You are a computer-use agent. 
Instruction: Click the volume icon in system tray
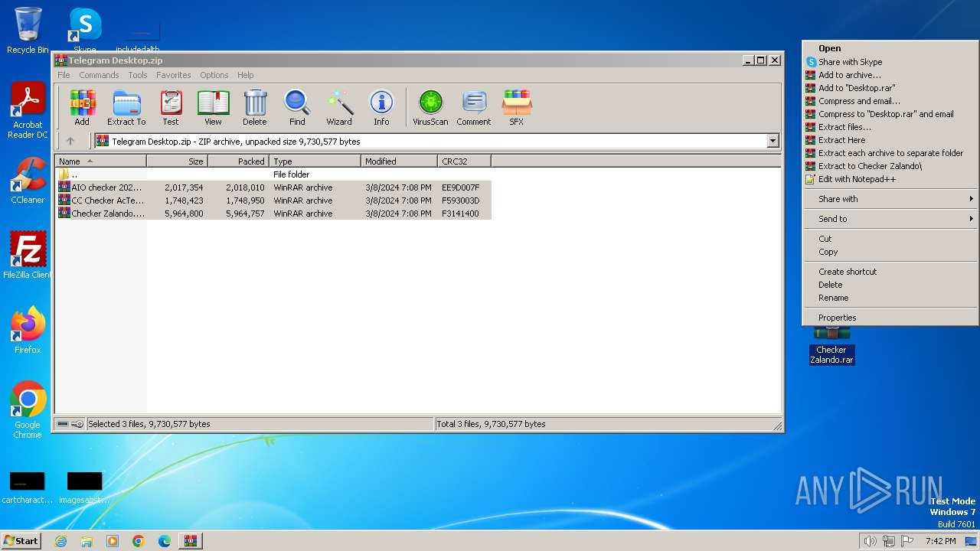[870, 541]
